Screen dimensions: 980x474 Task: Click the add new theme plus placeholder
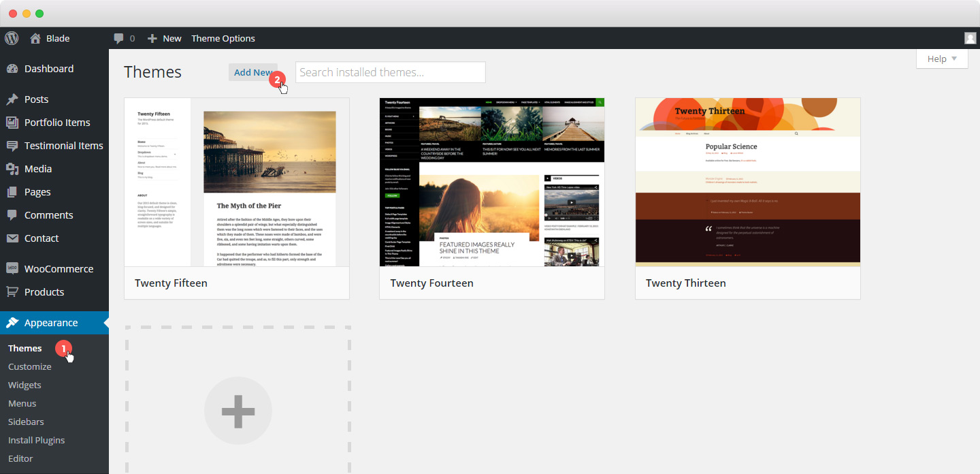(238, 411)
